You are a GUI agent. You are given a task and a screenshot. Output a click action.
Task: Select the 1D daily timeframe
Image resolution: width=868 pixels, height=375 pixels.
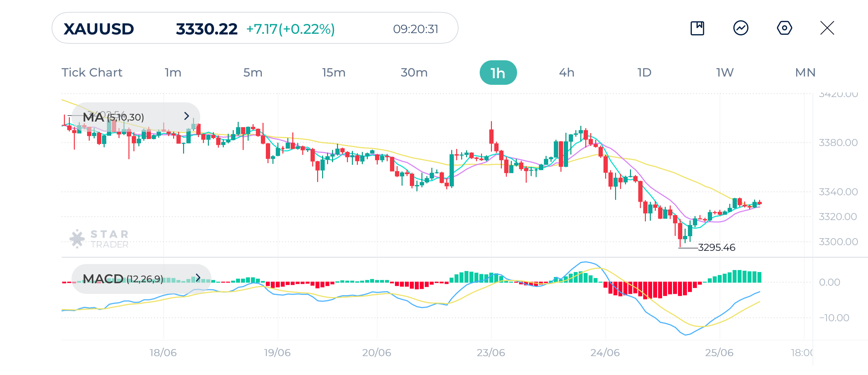[x=644, y=72]
